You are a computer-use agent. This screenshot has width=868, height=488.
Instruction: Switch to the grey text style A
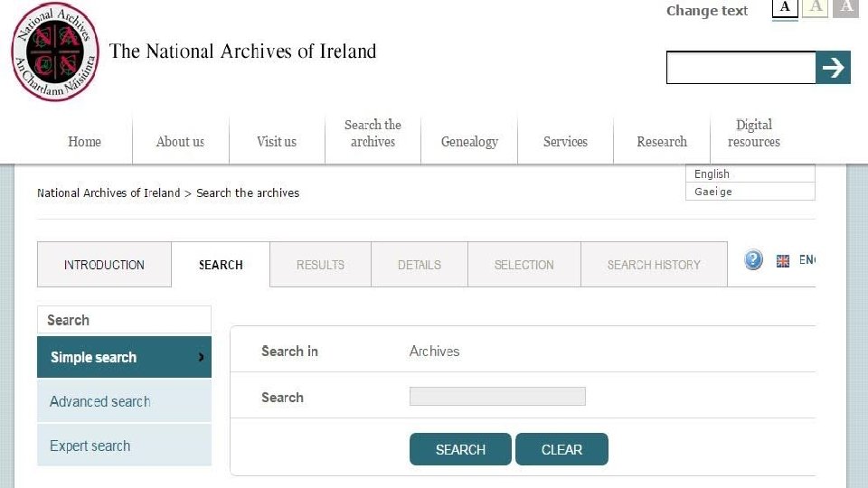coord(846,8)
